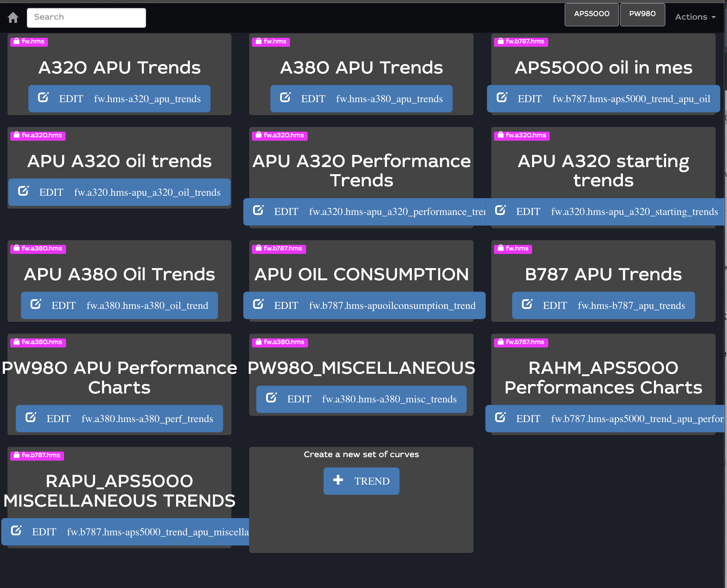Image resolution: width=727 pixels, height=588 pixels.
Task: Click fw.a380.hms tag on PW980 APU Performance Charts
Action: point(38,342)
